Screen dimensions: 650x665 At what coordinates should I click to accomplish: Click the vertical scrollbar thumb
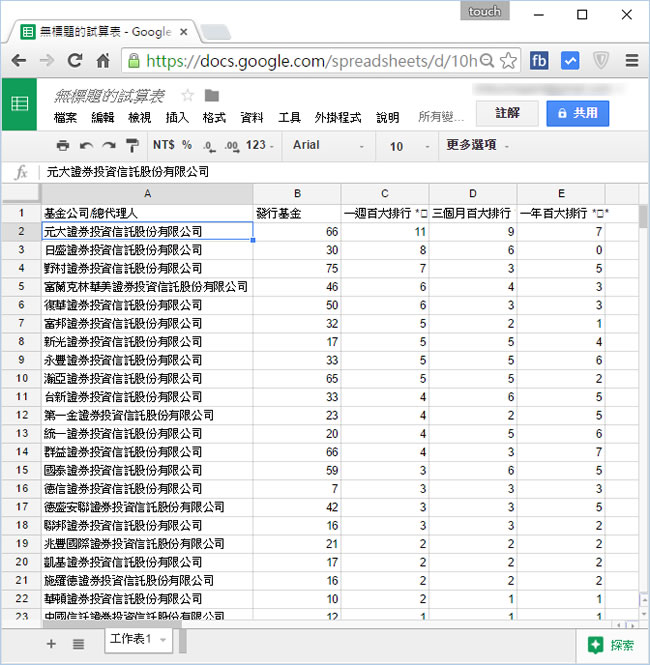(x=643, y=216)
